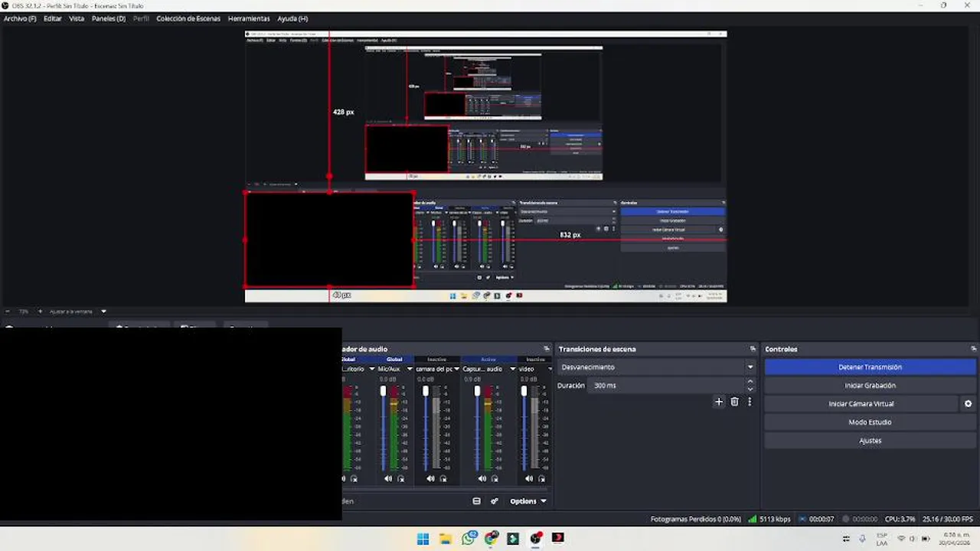
Task: Open the Paneles menu
Action: coord(109,18)
